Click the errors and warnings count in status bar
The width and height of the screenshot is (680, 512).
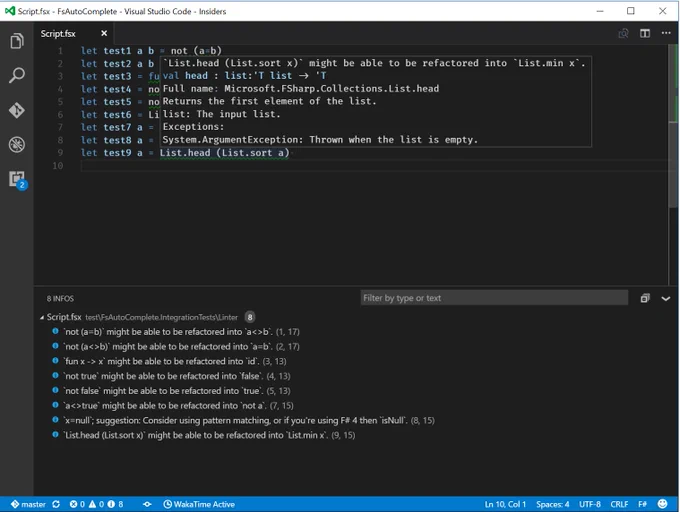pyautogui.click(x=96, y=504)
